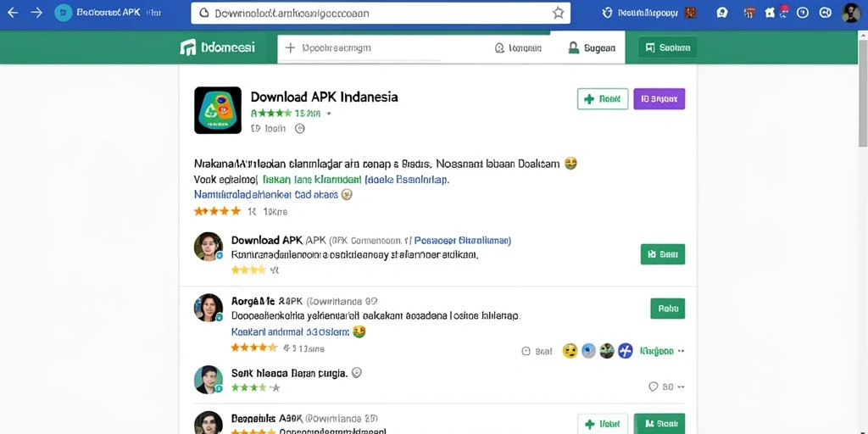Viewport: 868px width, 434px height.
Task: Click the smiley icon next to '10 Iooih'
Action: [x=299, y=129]
